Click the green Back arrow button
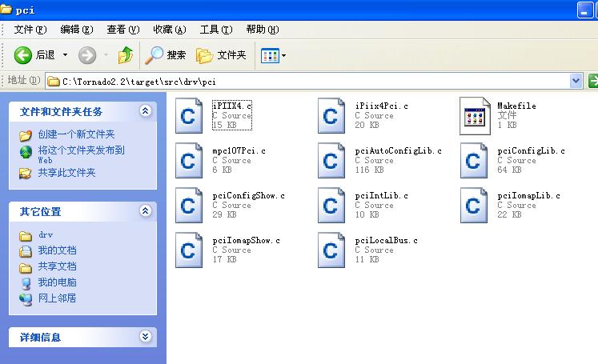Screen dimensions: 598x364 point(23,55)
